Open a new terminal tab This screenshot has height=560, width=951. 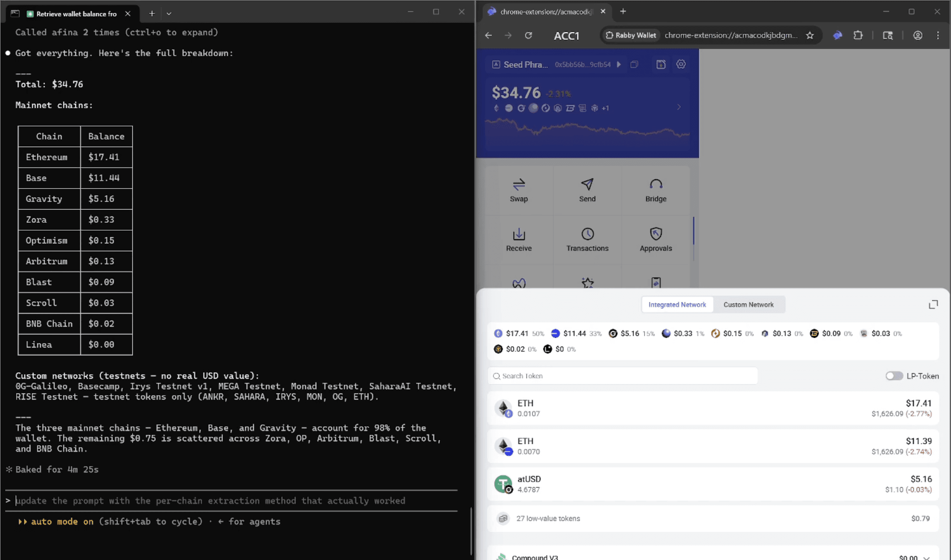click(152, 14)
